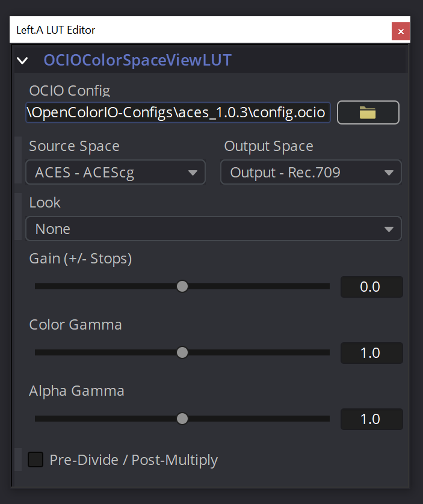Click the Output Space dropdown arrow

pyautogui.click(x=389, y=173)
